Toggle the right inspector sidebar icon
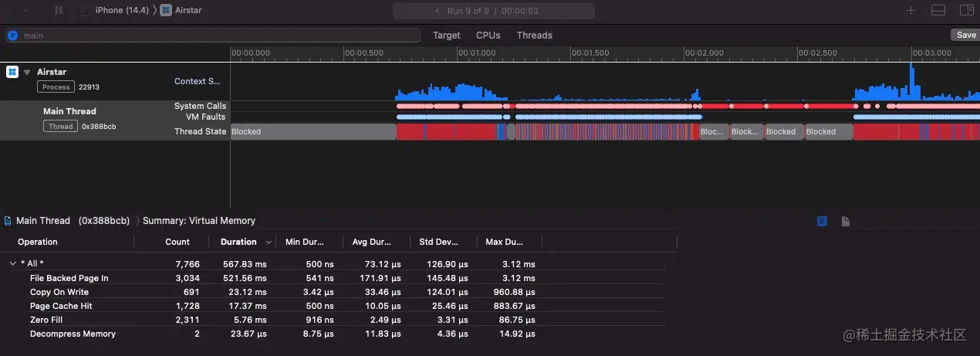980x356 pixels. [966, 10]
